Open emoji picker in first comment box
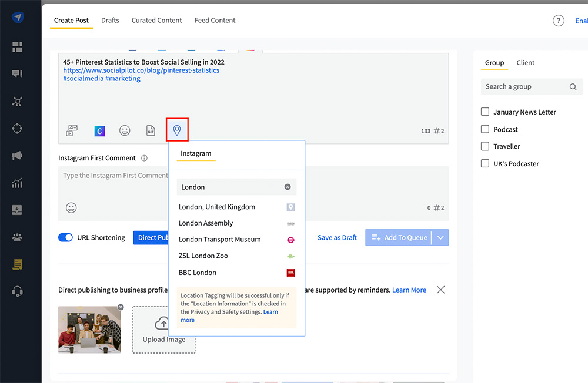588x383 pixels. coord(71,207)
